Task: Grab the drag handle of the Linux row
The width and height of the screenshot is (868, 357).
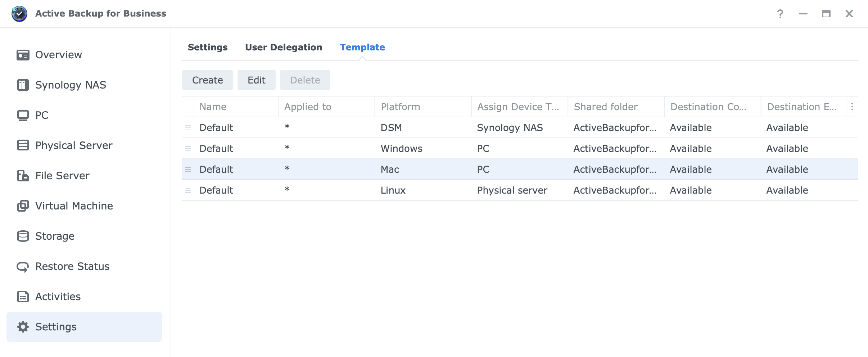Action: click(188, 190)
